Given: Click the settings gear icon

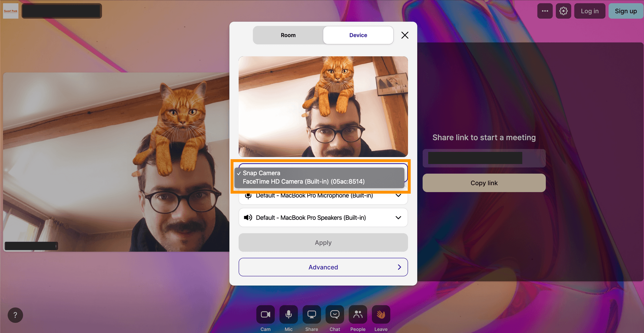Looking at the screenshot, I should point(563,11).
